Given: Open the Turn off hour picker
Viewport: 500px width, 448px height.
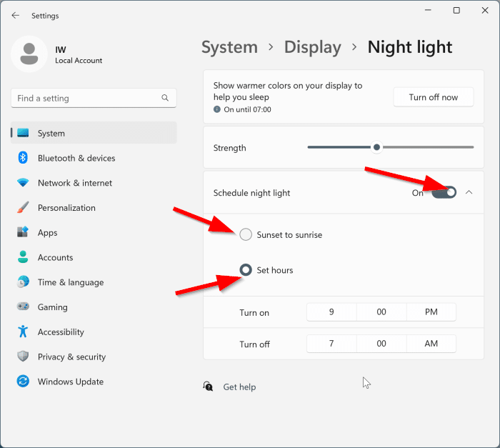Looking at the screenshot, I should 331,344.
